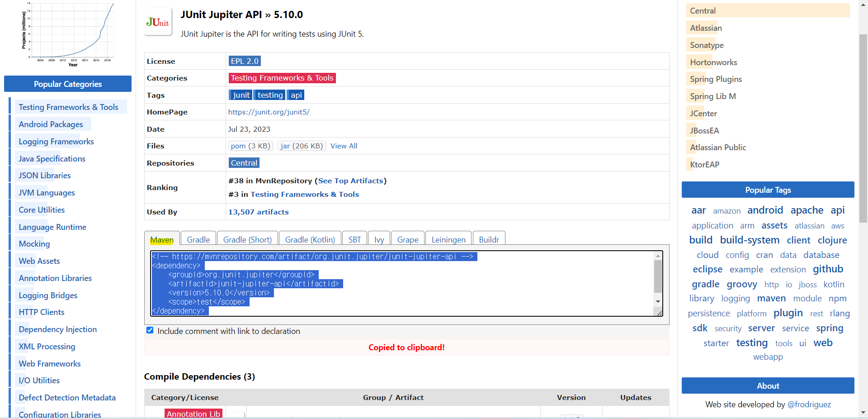
Task: Open HTTP Clients category
Action: click(42, 312)
